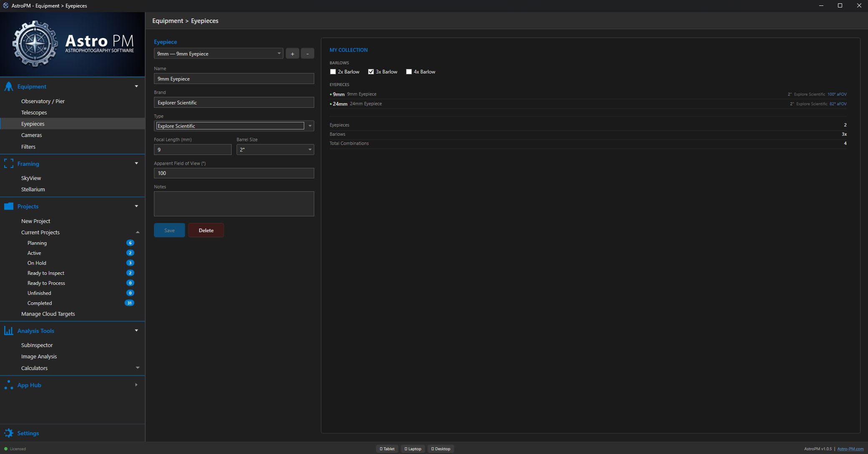This screenshot has height=454, width=868.
Task: Switch to the Laptop layout preset
Action: pyautogui.click(x=413, y=449)
